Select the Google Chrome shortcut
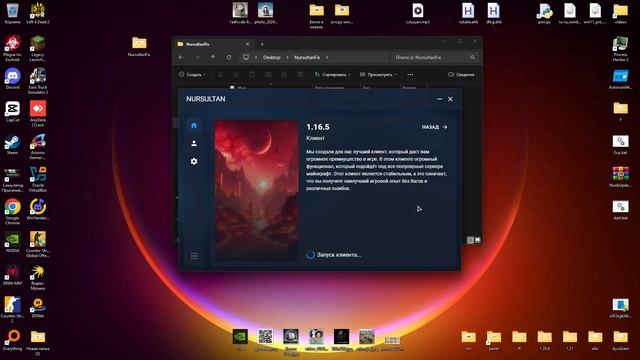This screenshot has height=360, width=640. (12, 211)
